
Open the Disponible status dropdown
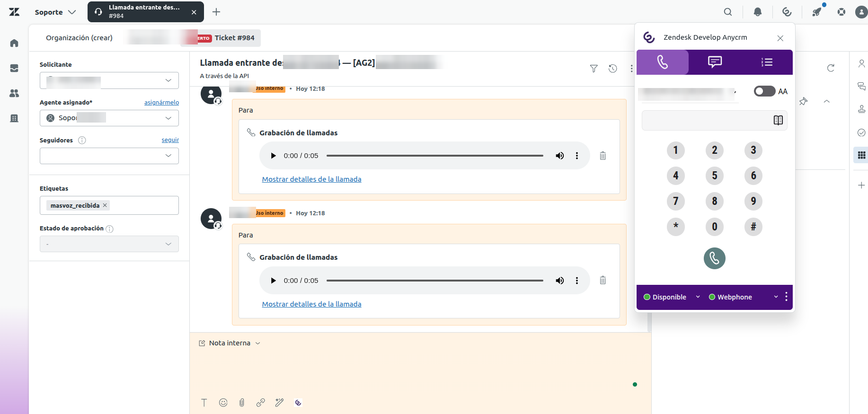click(672, 297)
